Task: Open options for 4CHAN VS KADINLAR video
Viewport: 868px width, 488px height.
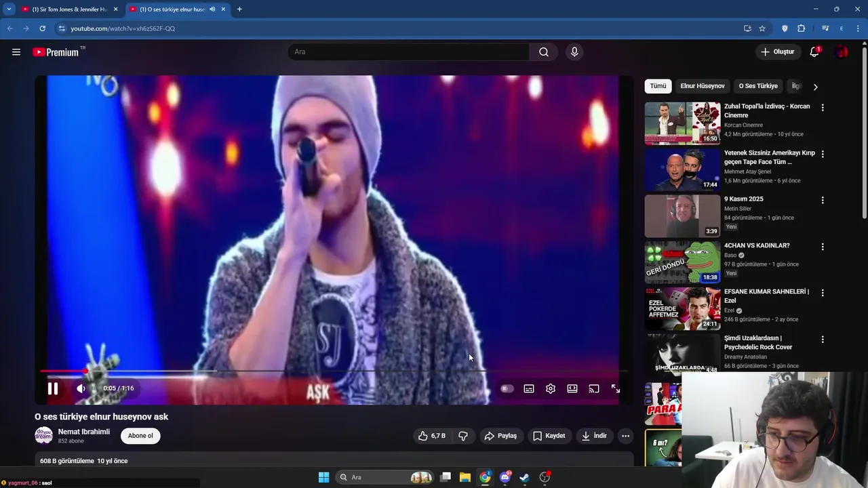Action: [823, 247]
